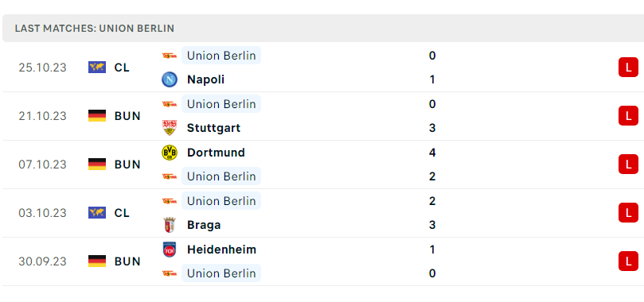Click the loss badge for the Stuttgart match
This screenshot has width=644, height=302.
click(628, 115)
